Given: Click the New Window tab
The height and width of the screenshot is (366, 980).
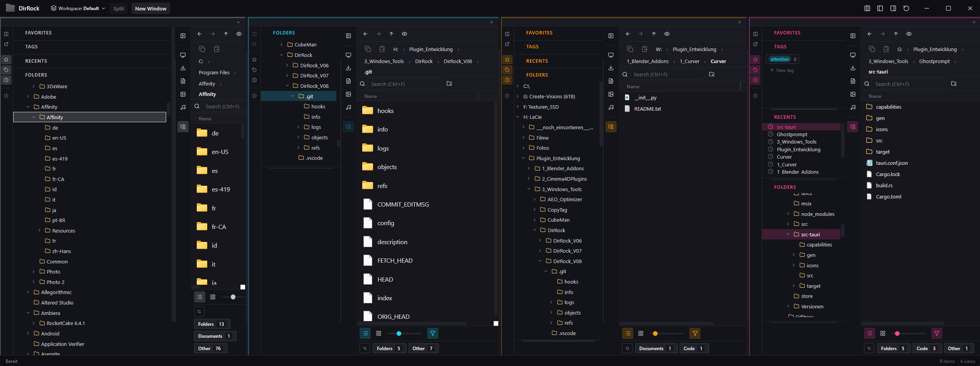Looking at the screenshot, I should [x=150, y=9].
